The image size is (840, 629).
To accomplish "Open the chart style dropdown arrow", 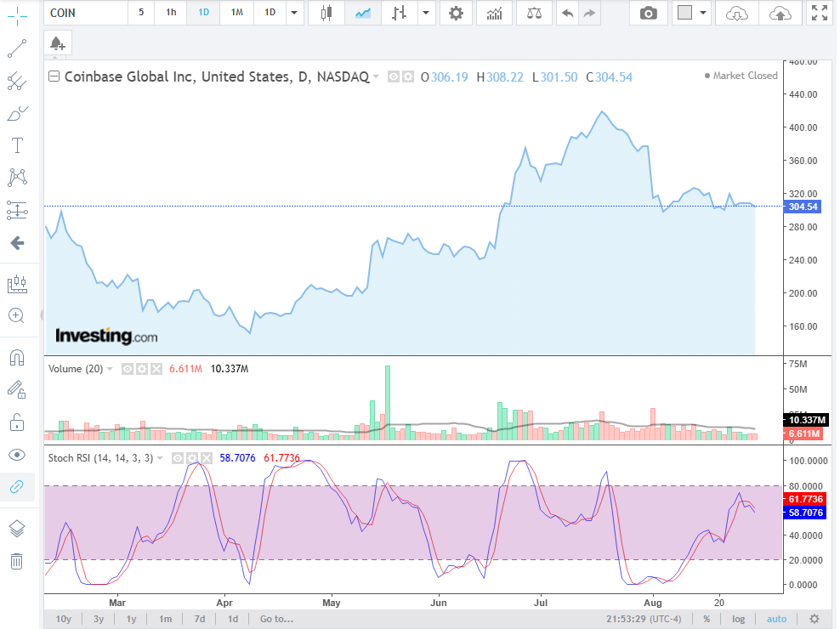I will pyautogui.click(x=426, y=13).
